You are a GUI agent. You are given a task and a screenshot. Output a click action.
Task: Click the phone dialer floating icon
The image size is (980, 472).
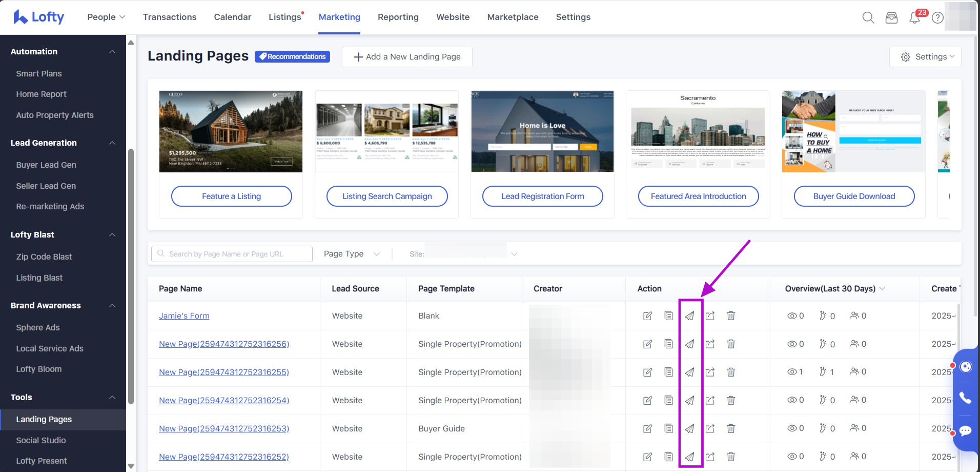965,398
